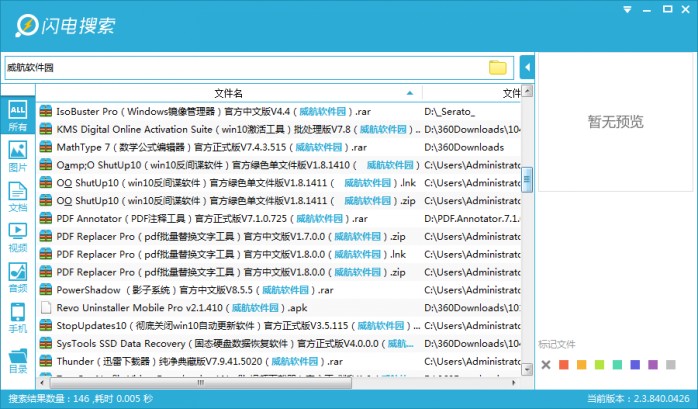Select MathType 7 .rar file entry
Screen dimensions: 698x409
pos(230,147)
